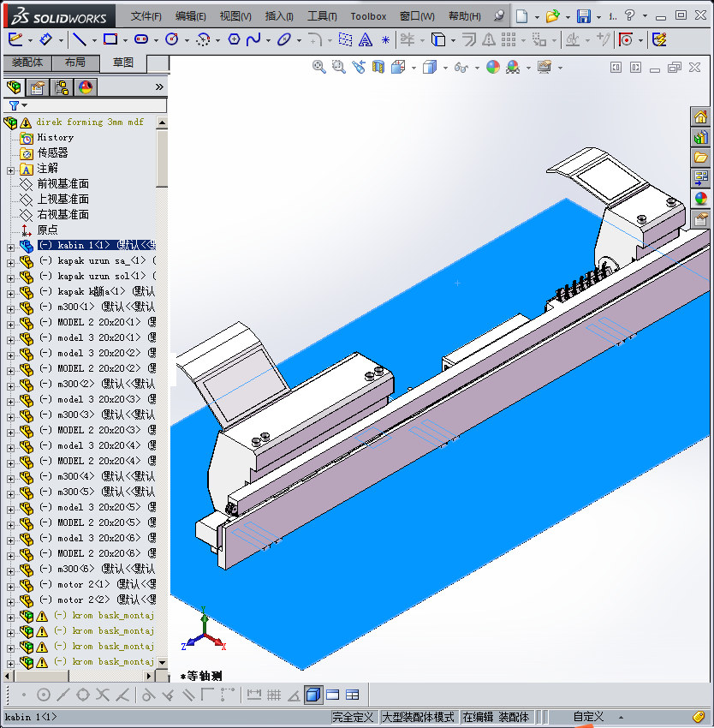This screenshot has height=728, width=714.
Task: Click the 自定义 status bar button
Action: 588,717
